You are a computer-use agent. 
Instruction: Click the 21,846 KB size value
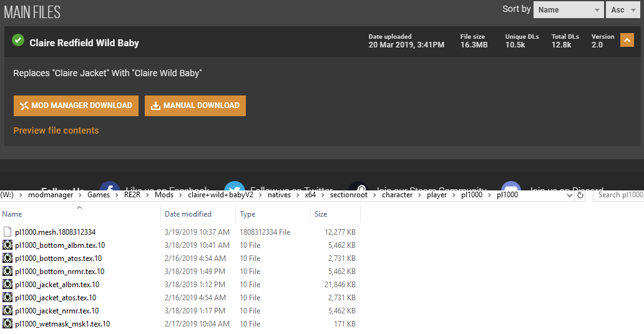(340, 285)
